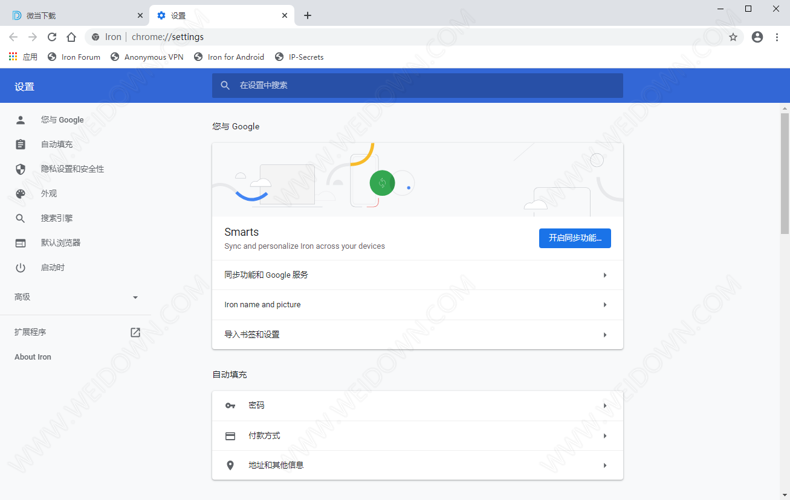
Task: Click the scrollbar down arrow
Action: [x=784, y=495]
